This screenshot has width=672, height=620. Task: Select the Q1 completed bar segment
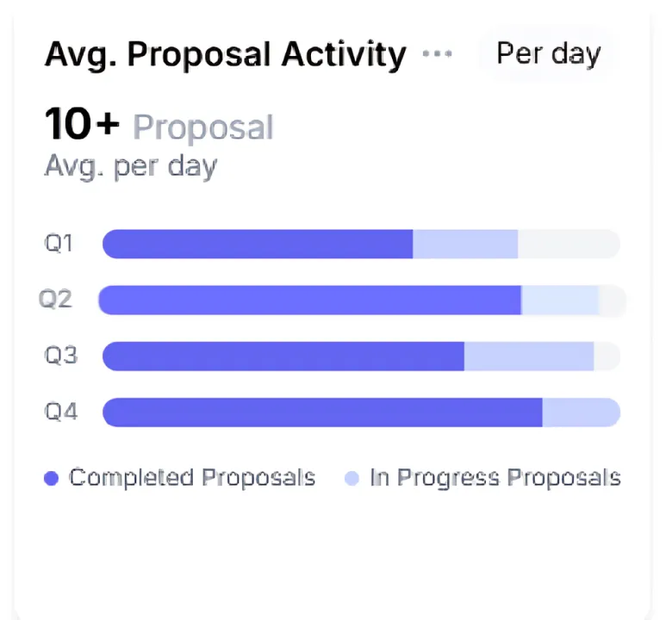click(258, 245)
